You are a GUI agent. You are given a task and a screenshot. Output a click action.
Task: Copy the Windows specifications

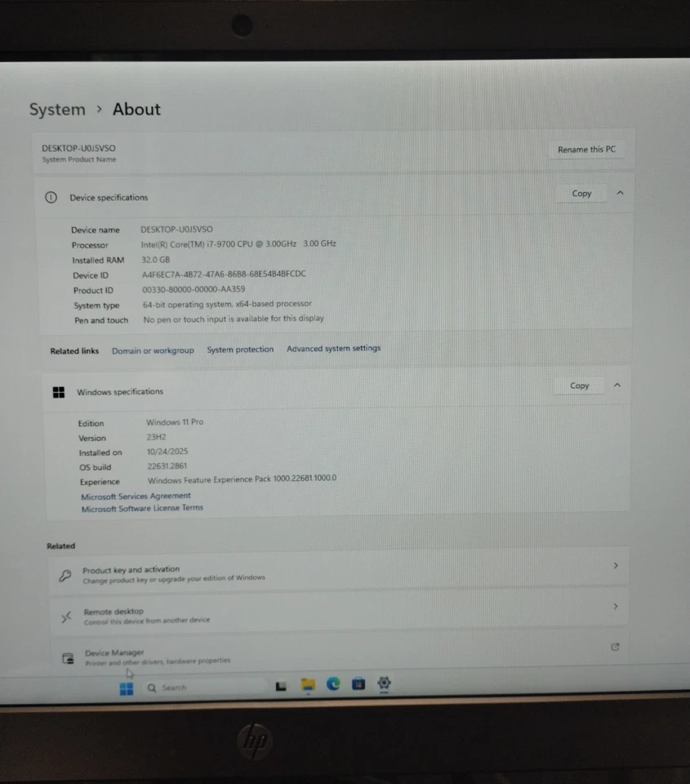point(580,385)
